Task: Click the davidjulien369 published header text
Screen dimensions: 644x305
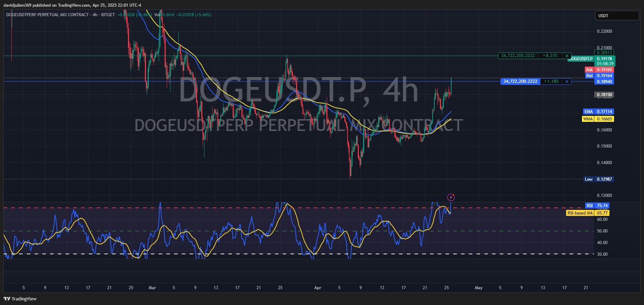Action: point(72,5)
